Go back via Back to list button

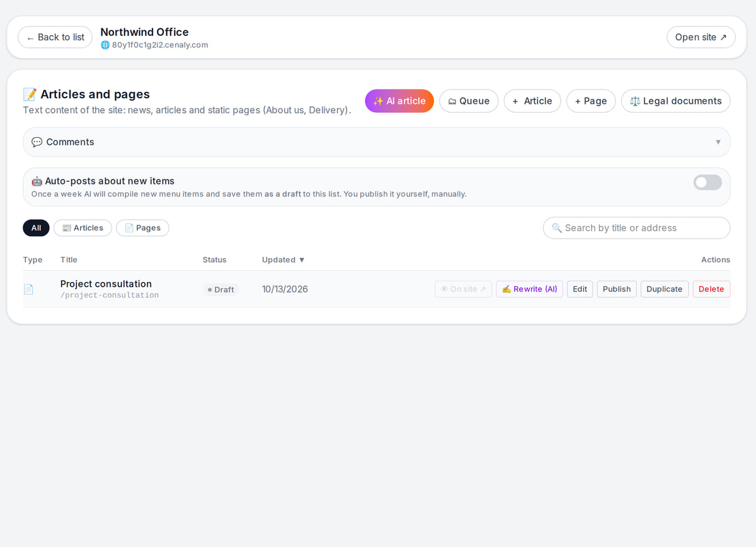pyautogui.click(x=55, y=37)
